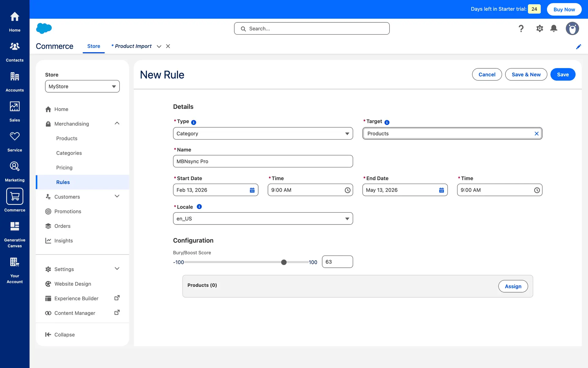This screenshot has height=368, width=588.
Task: Open Experience Builder external link icon
Action: (117, 298)
